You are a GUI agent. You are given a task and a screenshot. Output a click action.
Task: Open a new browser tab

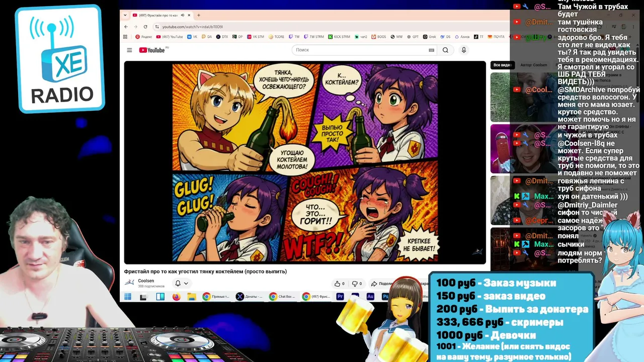pos(198,15)
